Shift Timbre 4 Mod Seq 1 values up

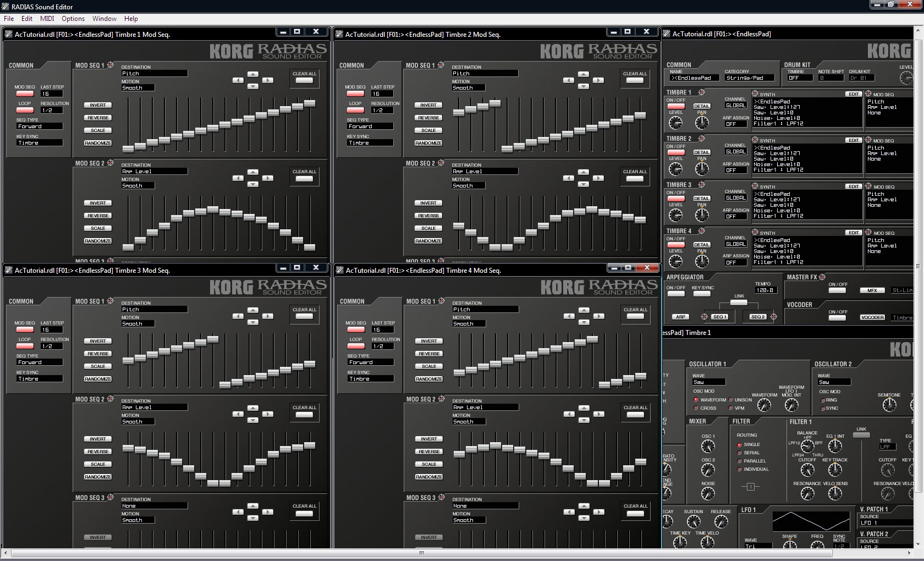tap(584, 310)
